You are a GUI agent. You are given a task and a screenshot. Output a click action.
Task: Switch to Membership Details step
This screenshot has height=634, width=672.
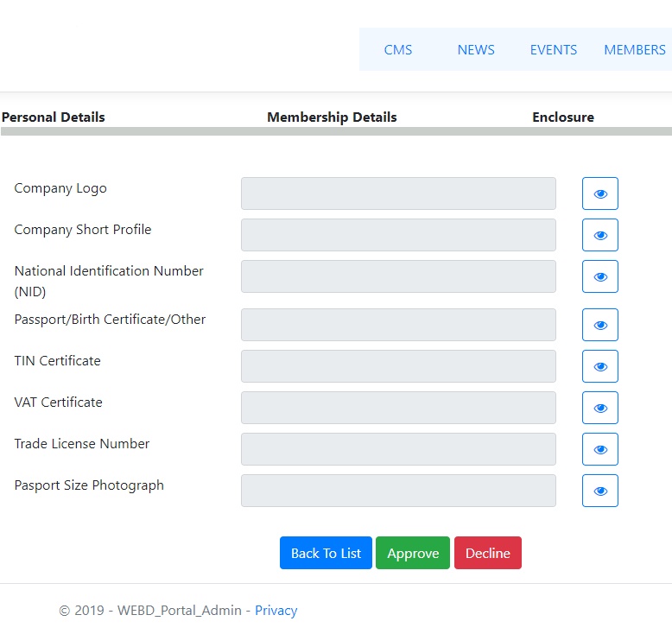pos(332,117)
